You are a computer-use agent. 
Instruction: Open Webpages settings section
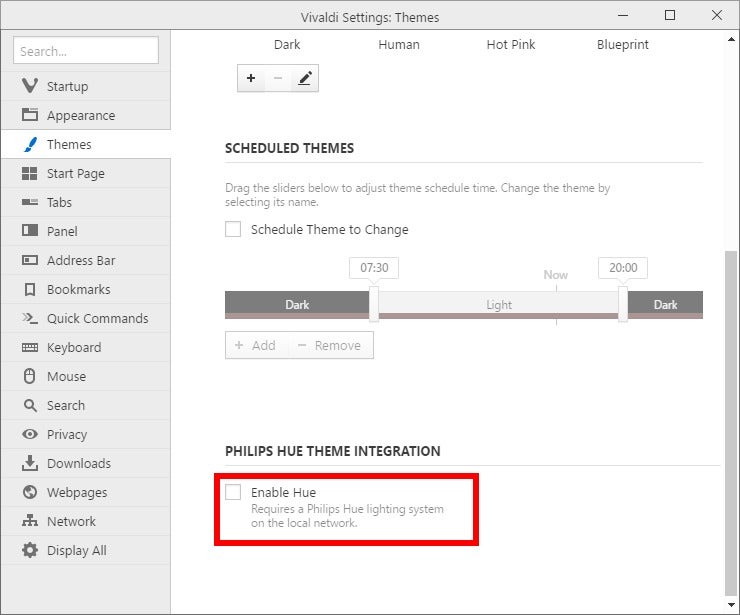(85, 492)
